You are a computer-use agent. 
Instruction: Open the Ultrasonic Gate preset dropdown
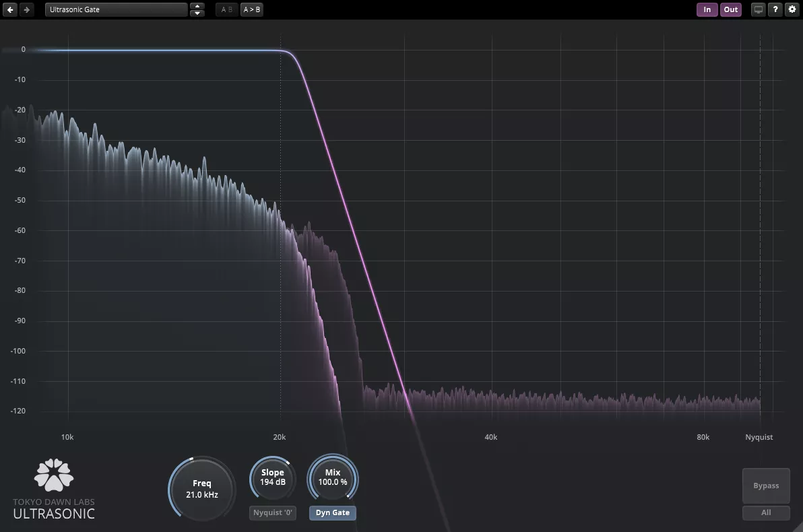[116, 9]
